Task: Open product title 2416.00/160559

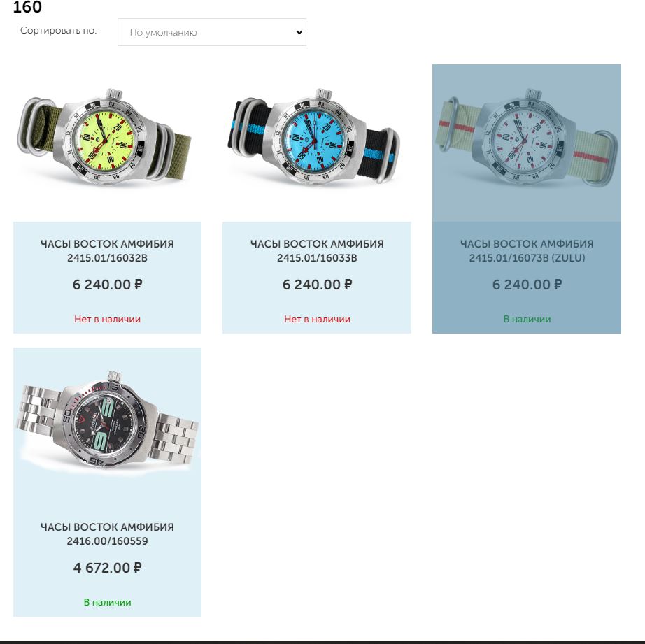Action: pos(107,534)
